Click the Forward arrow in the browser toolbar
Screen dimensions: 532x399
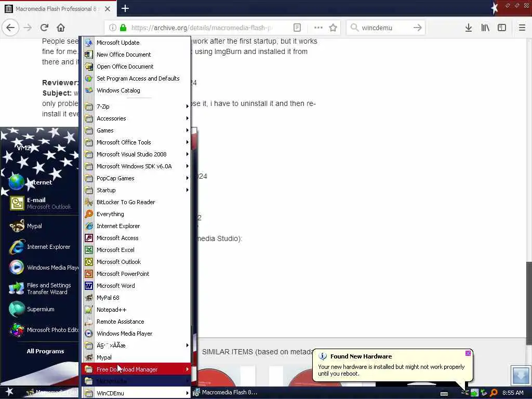pos(28,28)
